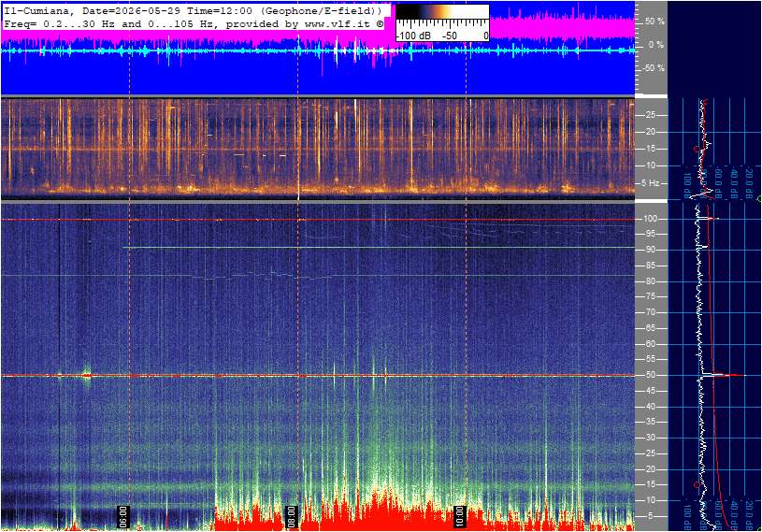The image size is (762, 532).
Task: Click the 50 Hz frequency axis label
Action: pyautogui.click(x=650, y=375)
